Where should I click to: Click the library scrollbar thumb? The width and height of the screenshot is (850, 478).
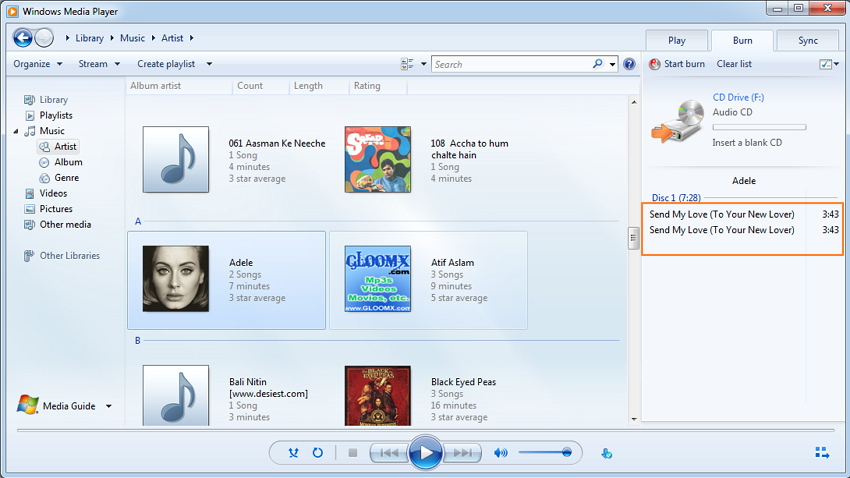tap(633, 238)
